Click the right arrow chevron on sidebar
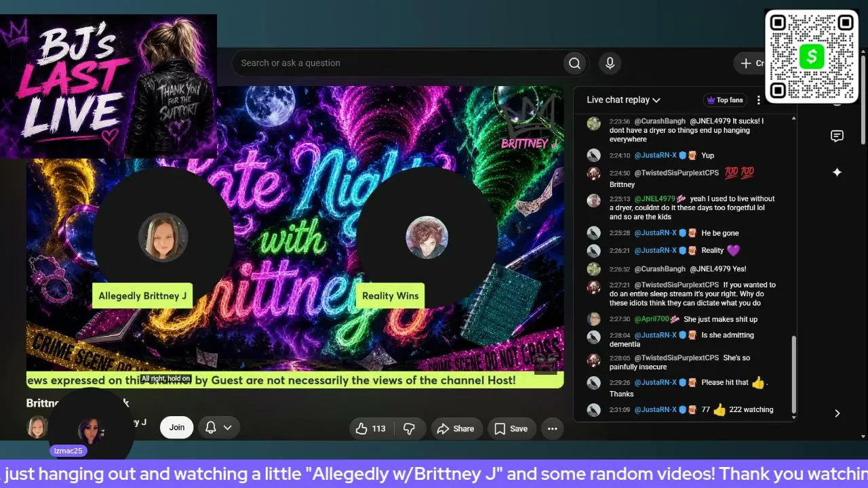Viewport: 868px width, 488px height. pyautogui.click(x=837, y=413)
